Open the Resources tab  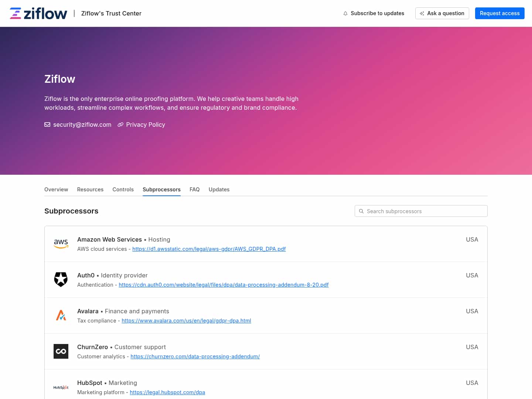point(90,189)
